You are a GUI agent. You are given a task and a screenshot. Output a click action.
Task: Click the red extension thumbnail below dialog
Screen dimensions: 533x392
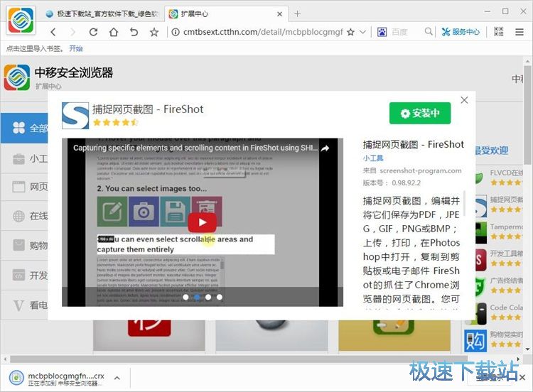149,335
